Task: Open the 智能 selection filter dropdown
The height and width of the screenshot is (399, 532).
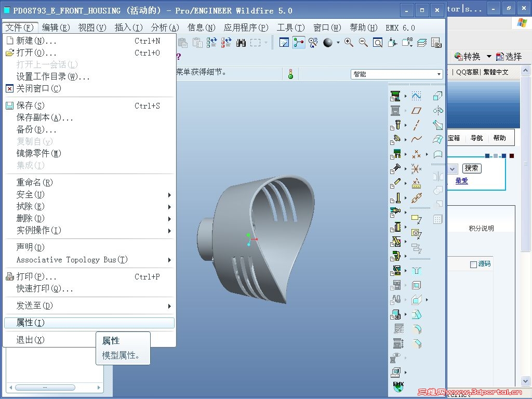Action: (397, 74)
